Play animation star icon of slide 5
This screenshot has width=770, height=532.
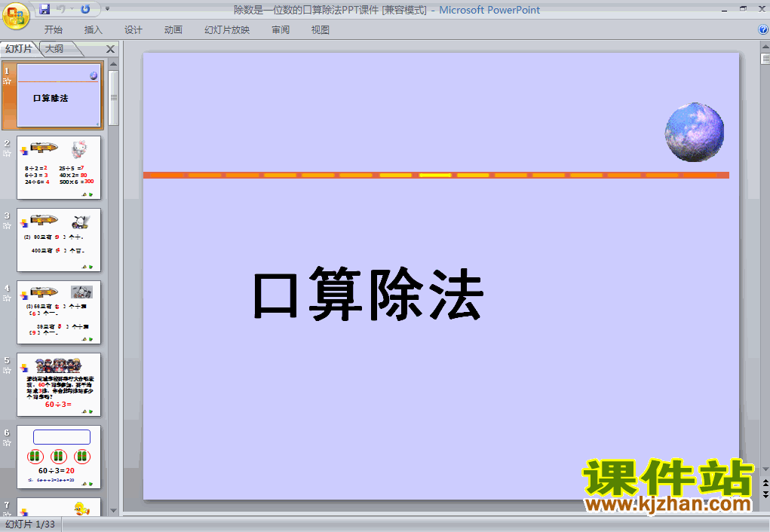[7, 371]
